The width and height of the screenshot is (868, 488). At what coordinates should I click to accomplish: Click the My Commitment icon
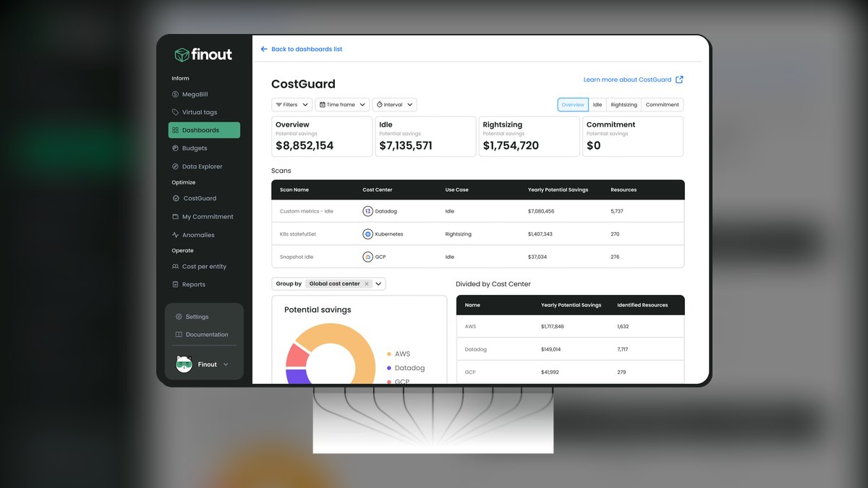click(175, 217)
